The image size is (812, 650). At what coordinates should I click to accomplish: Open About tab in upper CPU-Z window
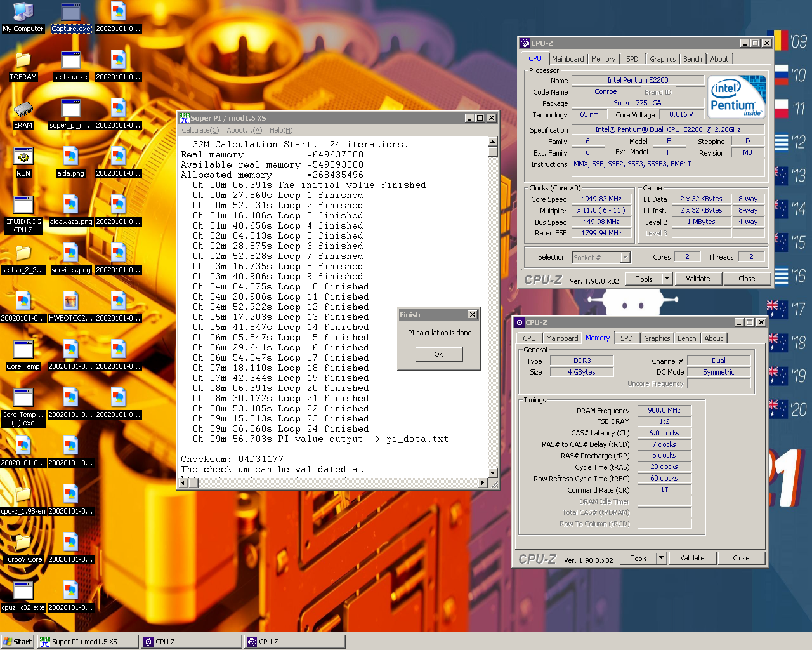[719, 59]
